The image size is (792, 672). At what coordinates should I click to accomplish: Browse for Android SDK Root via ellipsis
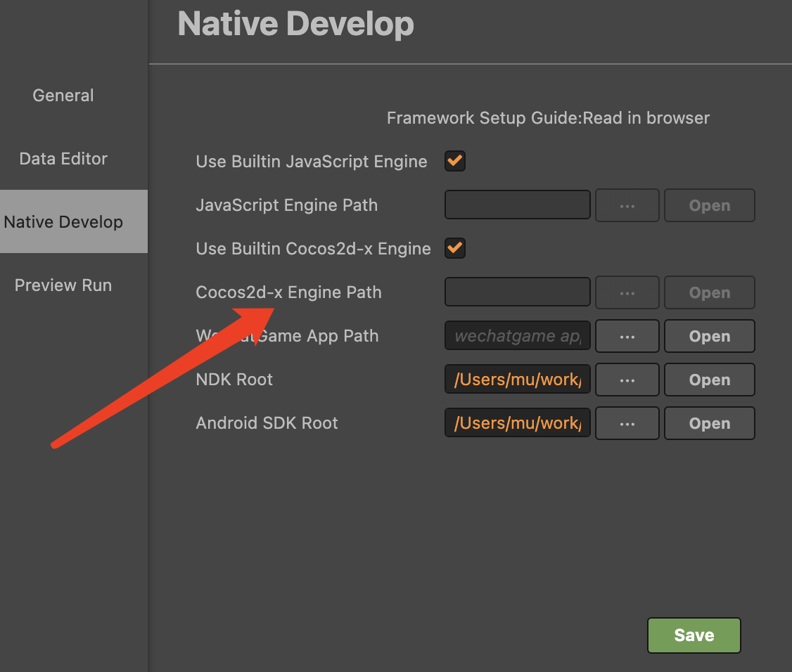627,424
